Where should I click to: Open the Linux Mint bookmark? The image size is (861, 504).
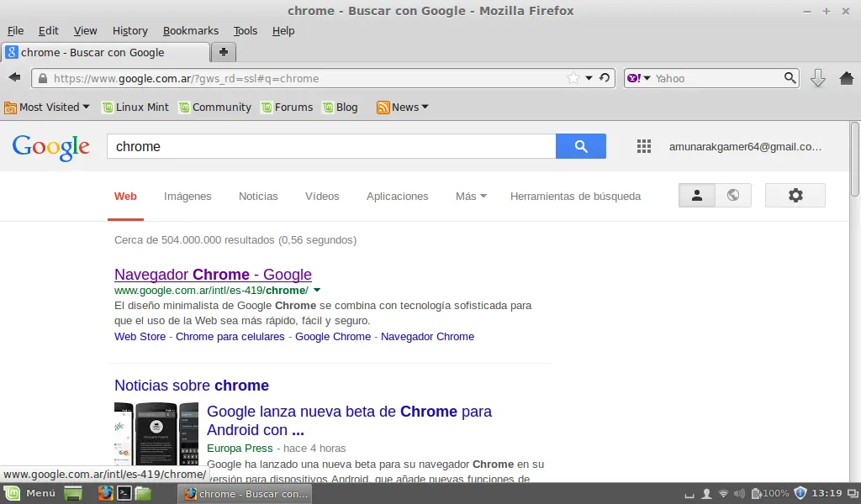[x=135, y=107]
